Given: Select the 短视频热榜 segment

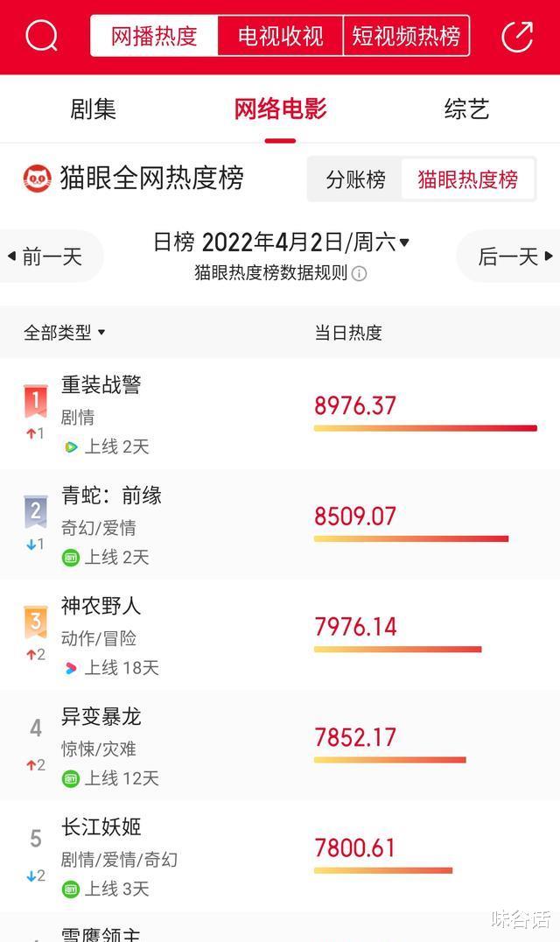Looking at the screenshot, I should pos(406,36).
